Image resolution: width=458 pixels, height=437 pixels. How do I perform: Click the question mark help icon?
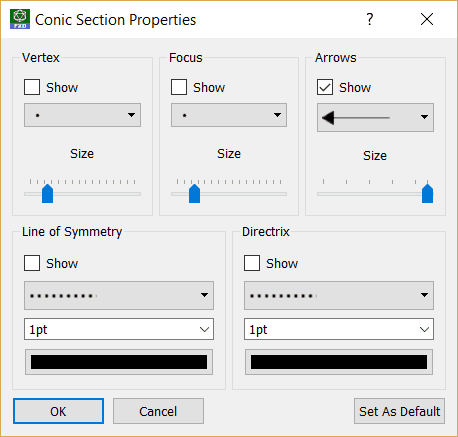coord(370,19)
